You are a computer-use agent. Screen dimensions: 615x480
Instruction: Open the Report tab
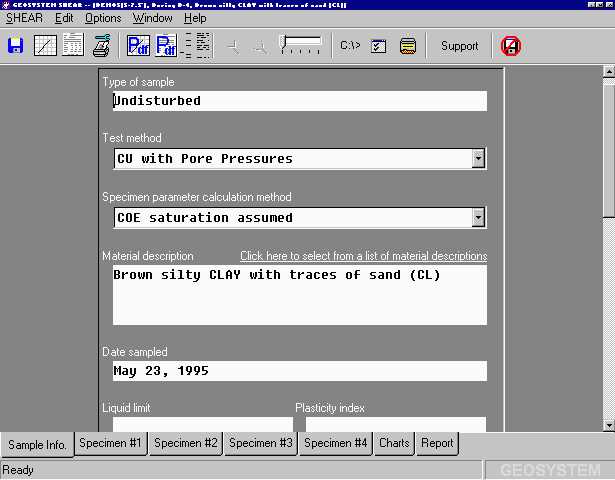(437, 443)
